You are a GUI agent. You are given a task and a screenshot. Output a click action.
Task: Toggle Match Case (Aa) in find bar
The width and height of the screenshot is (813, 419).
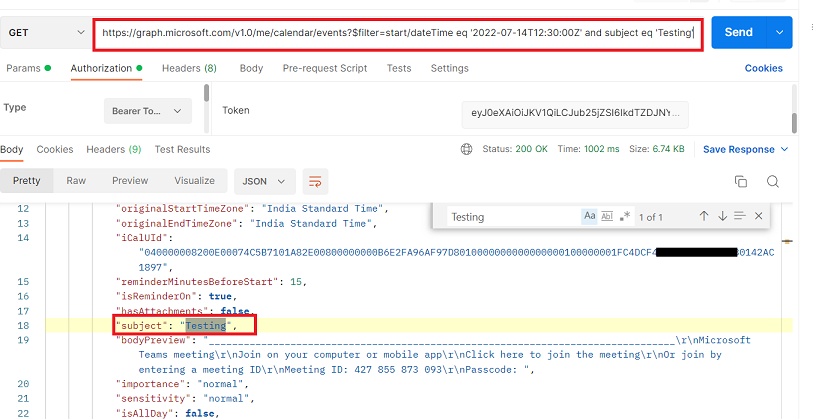coord(590,216)
